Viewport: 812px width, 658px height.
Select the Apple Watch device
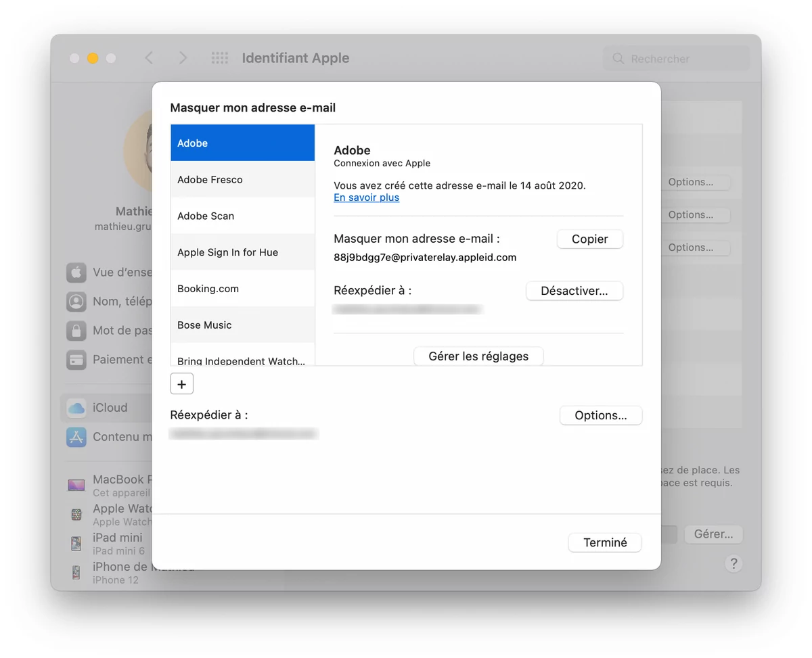(108, 515)
